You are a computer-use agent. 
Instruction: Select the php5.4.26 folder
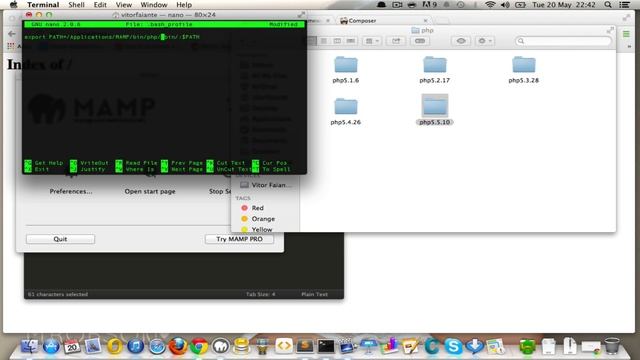click(346, 111)
